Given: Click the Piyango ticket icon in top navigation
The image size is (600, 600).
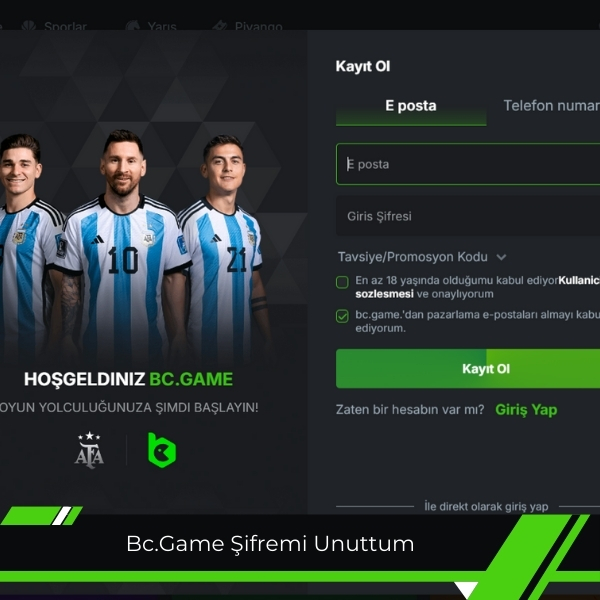Looking at the screenshot, I should [220, 26].
